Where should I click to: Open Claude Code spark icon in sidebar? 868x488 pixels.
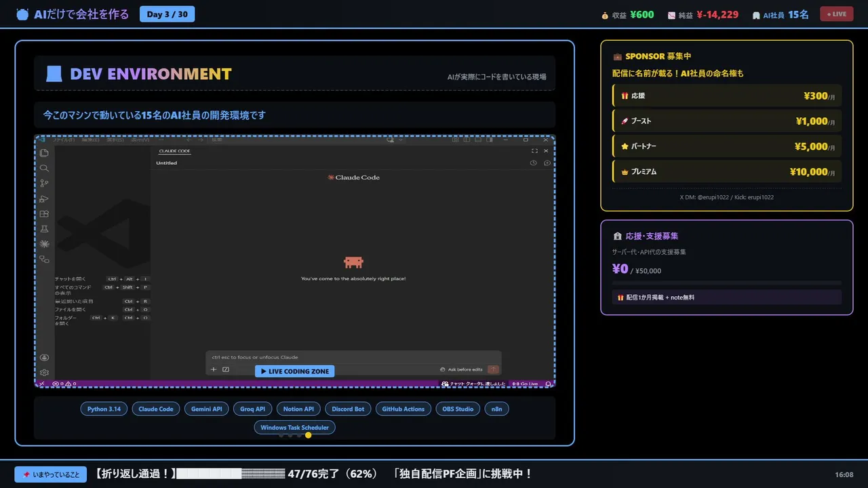pos(44,244)
